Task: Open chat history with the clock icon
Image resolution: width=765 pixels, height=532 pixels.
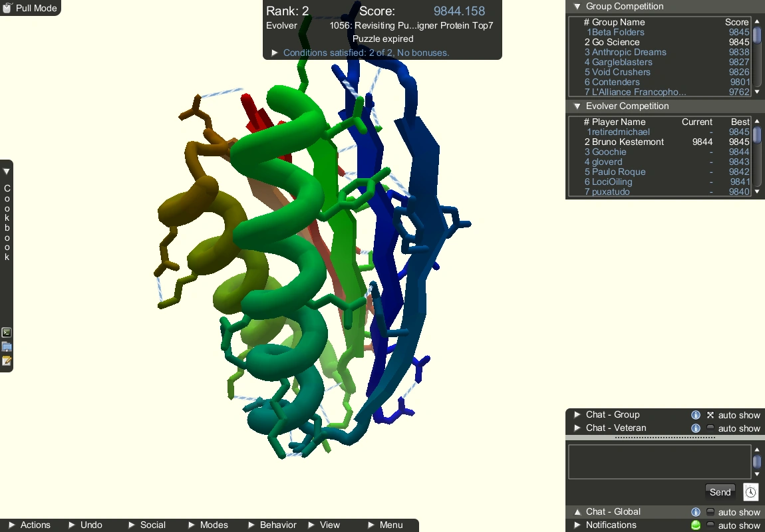Action: [750, 492]
